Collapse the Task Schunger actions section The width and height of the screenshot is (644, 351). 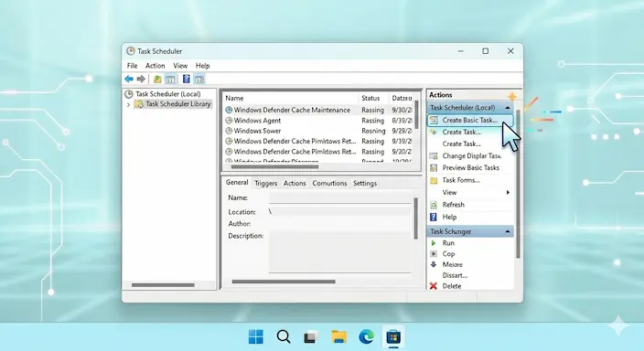pyautogui.click(x=508, y=231)
